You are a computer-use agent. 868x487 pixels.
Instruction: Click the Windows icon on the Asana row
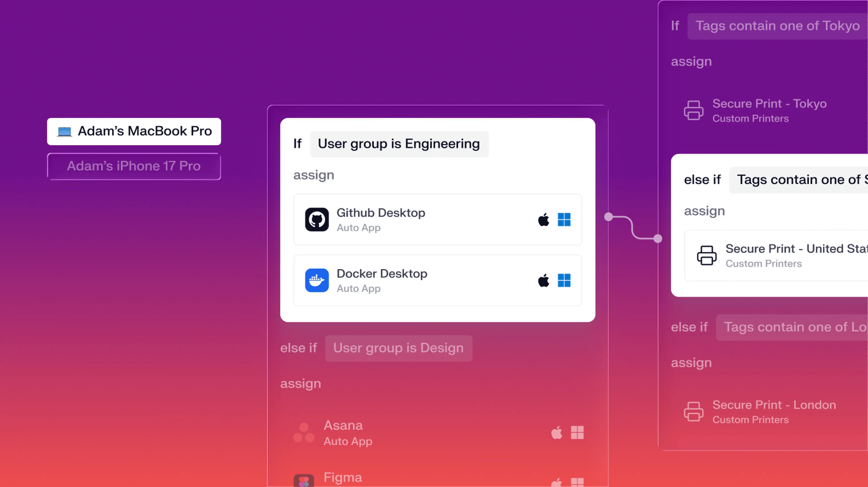pyautogui.click(x=577, y=432)
